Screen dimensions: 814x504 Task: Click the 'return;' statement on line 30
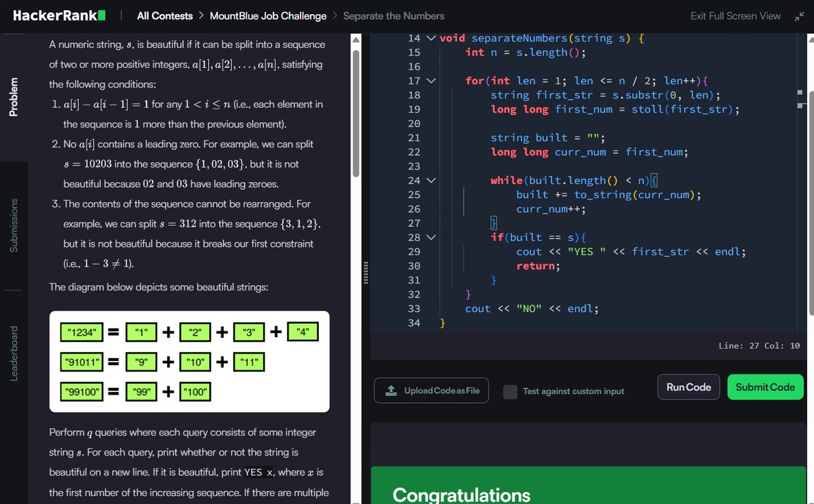(539, 266)
